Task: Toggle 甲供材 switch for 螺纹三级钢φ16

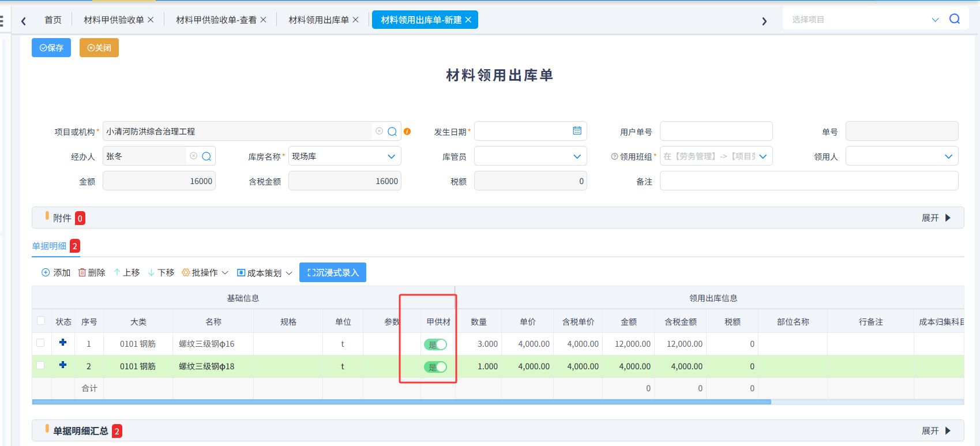Action: coord(435,344)
